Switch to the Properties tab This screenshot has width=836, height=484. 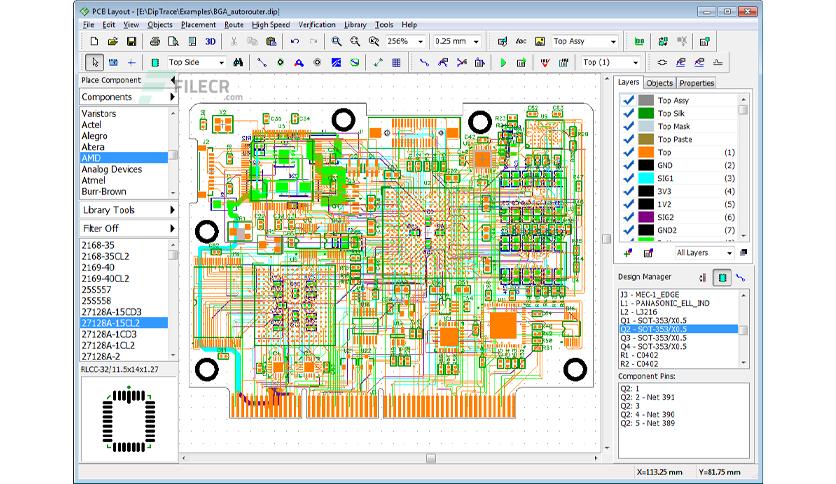[x=696, y=83]
